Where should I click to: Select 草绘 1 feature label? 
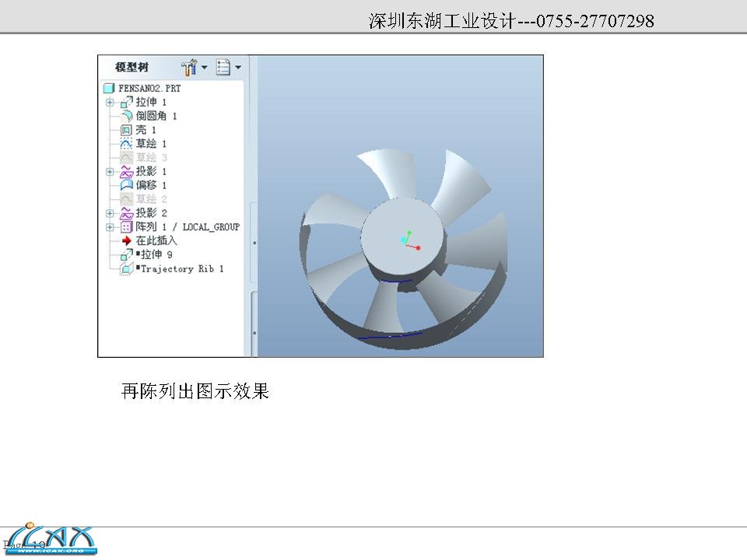151,144
